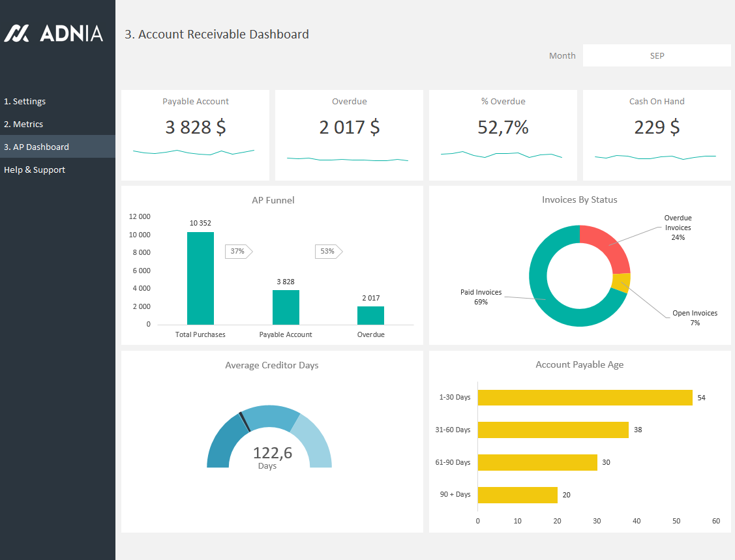Click the yellow Open Invoices donut segment
735x560 pixels.
click(622, 283)
